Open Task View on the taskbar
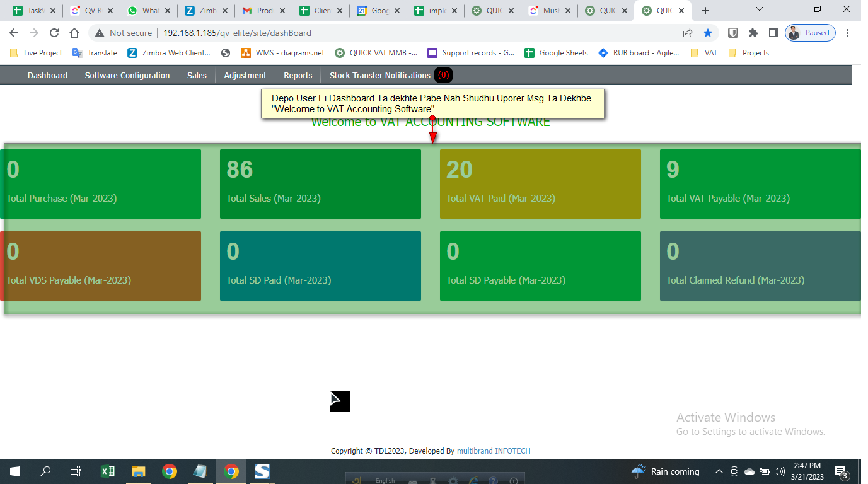The image size is (868, 484). pyautogui.click(x=76, y=471)
